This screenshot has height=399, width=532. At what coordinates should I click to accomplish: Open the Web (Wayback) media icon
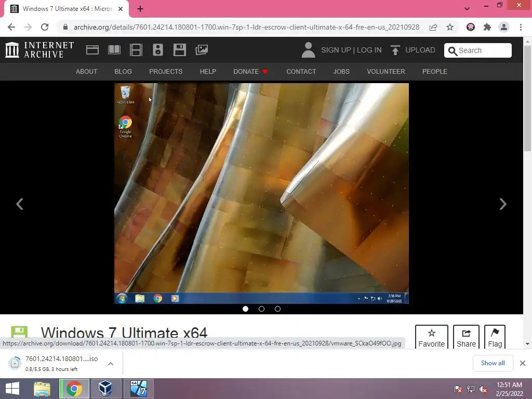92,50
